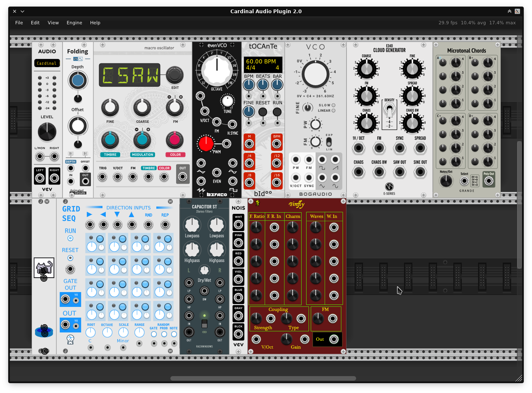Toggle the RUN button on tOCAnTe
This screenshot has height=393, width=532.
[277, 112]
